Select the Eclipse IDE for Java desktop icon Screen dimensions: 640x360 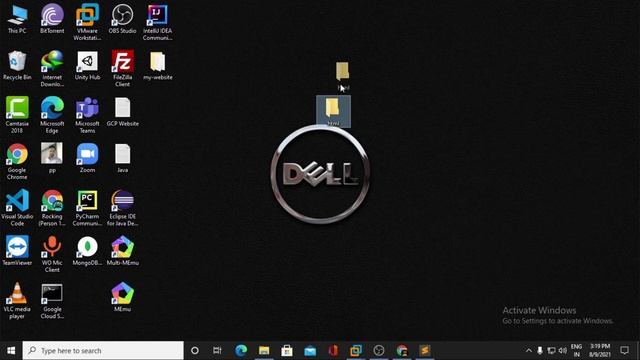click(x=122, y=208)
